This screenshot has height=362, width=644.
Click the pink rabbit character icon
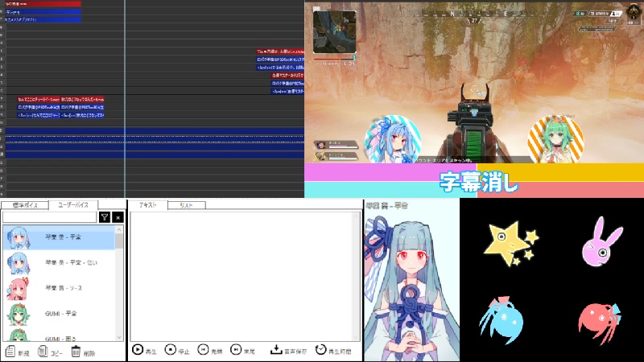(x=601, y=242)
